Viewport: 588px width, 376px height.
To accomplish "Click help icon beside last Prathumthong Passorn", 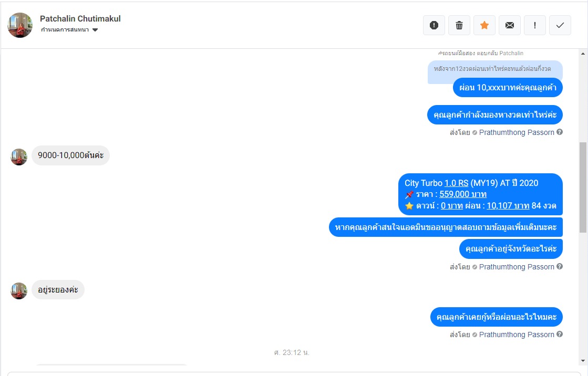I will coord(560,335).
